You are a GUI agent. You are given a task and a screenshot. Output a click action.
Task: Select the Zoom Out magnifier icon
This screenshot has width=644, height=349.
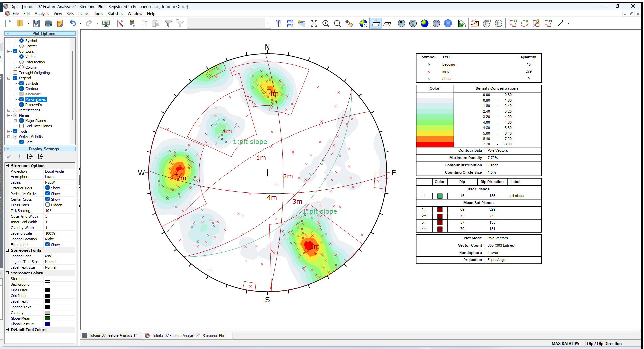point(337,23)
